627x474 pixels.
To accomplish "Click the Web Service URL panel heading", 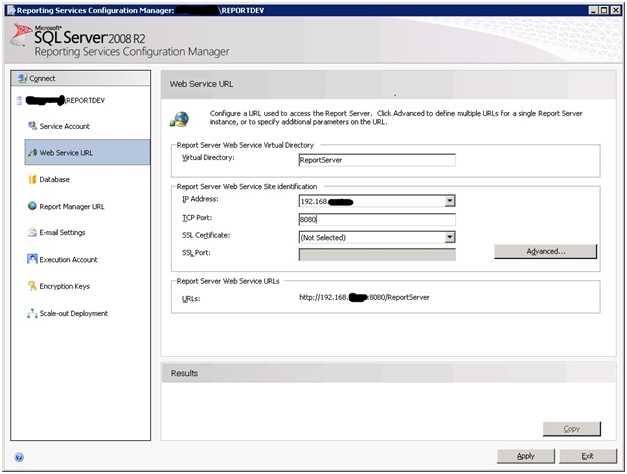I will 201,84.
